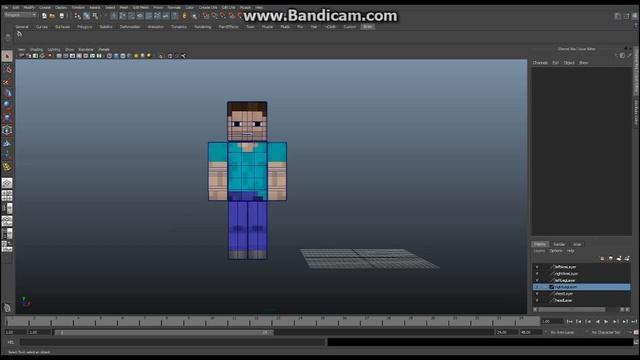Viewport: 640px width, 360px height.
Task: Open the layer editor Options menu
Action: [556, 251]
